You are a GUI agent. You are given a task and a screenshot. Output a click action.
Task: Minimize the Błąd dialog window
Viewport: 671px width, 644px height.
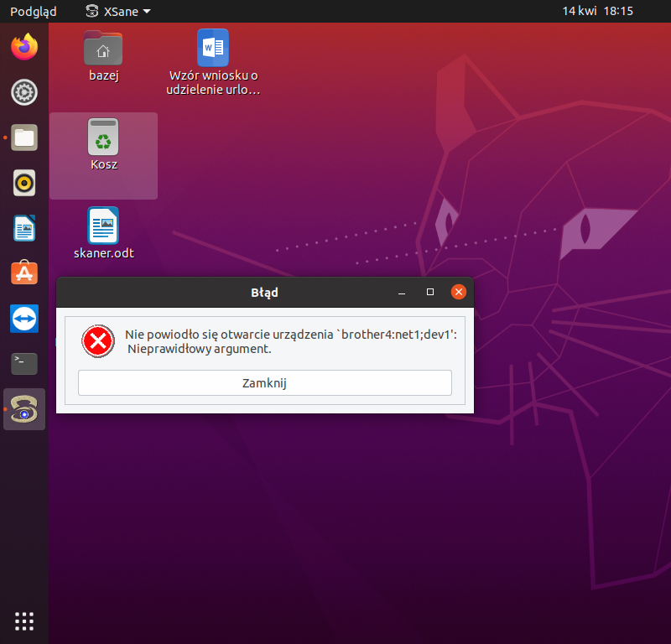click(x=402, y=293)
